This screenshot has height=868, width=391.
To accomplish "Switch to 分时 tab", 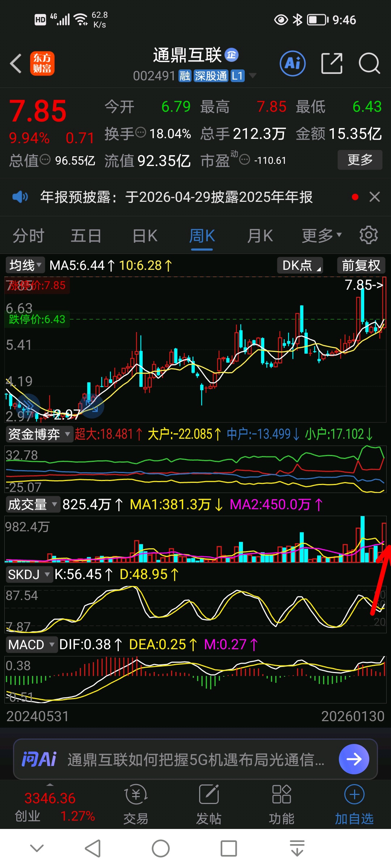I will (x=28, y=236).
